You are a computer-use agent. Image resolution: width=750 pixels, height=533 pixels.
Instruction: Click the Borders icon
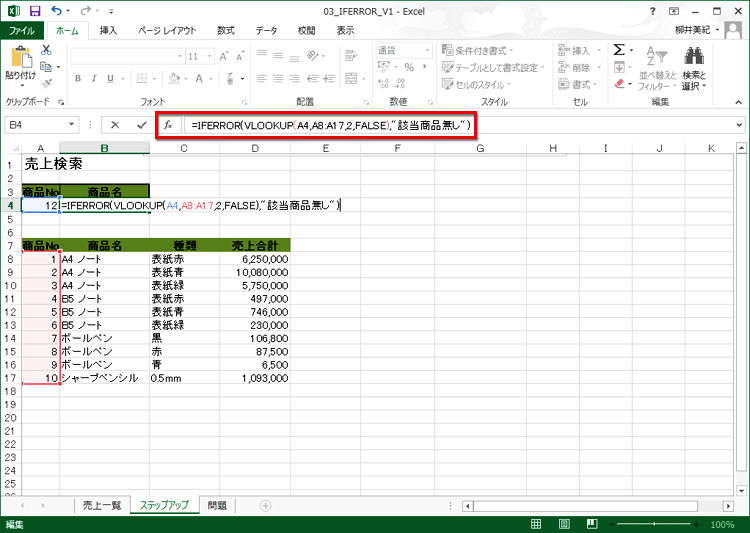pyautogui.click(x=142, y=78)
